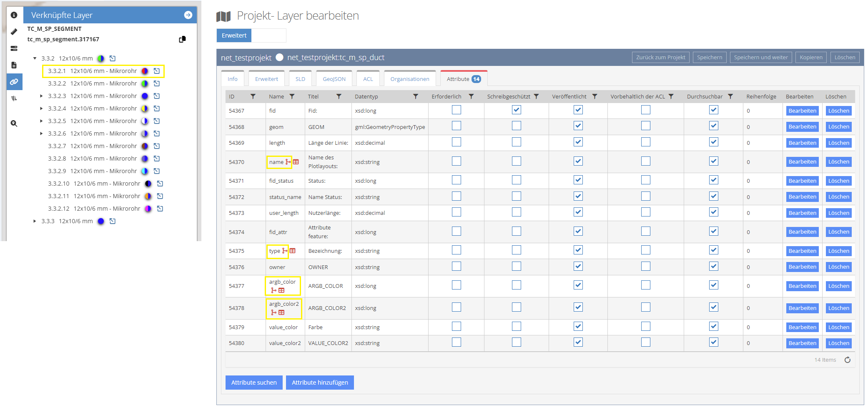
Task: Open the Datentyp column filter
Action: (x=415, y=96)
